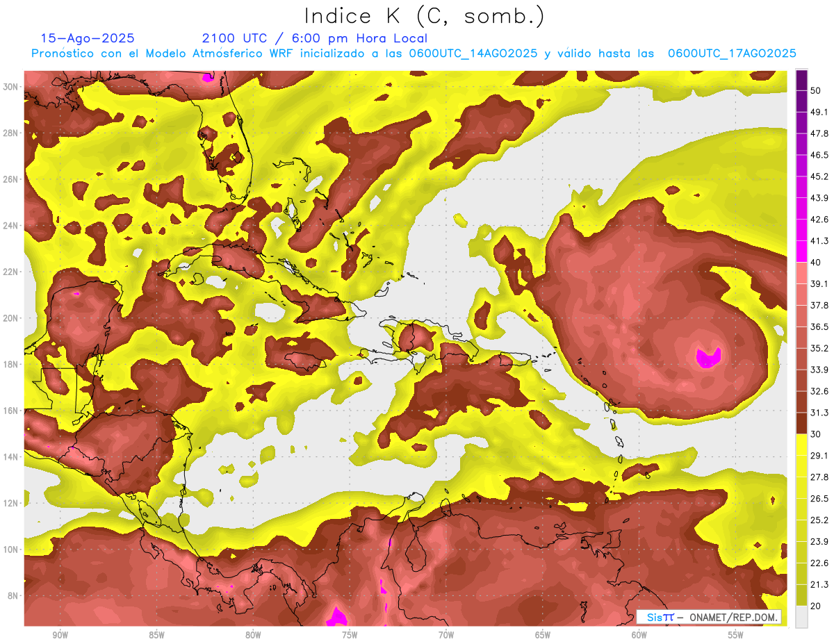Viewport: 834px width, 644px height.
Task: Select the "32.6" color scale value
Action: tap(819, 391)
